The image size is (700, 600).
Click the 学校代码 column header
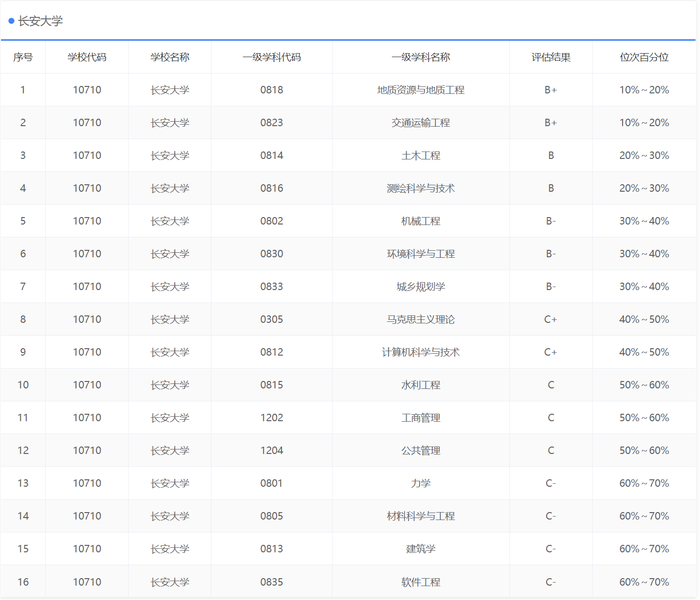point(86,57)
